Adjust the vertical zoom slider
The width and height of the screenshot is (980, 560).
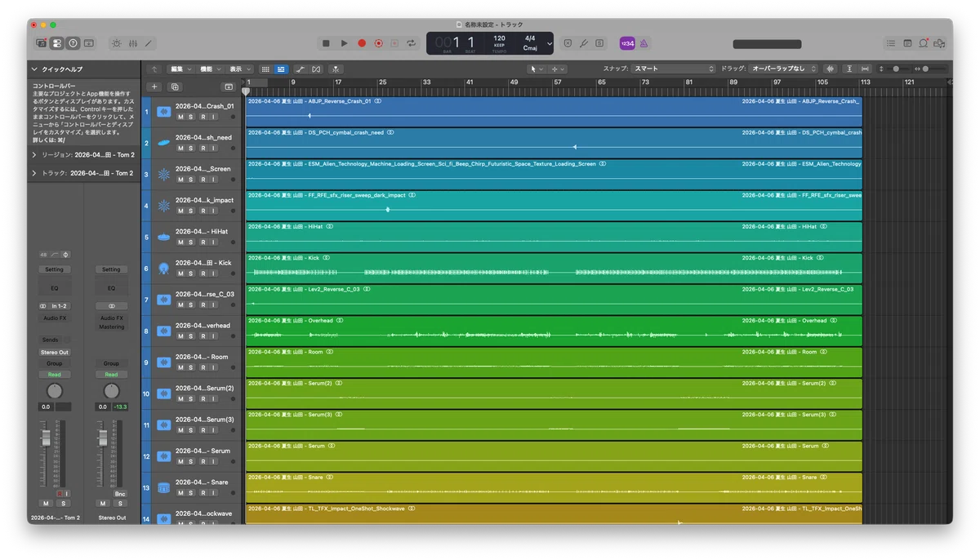898,69
